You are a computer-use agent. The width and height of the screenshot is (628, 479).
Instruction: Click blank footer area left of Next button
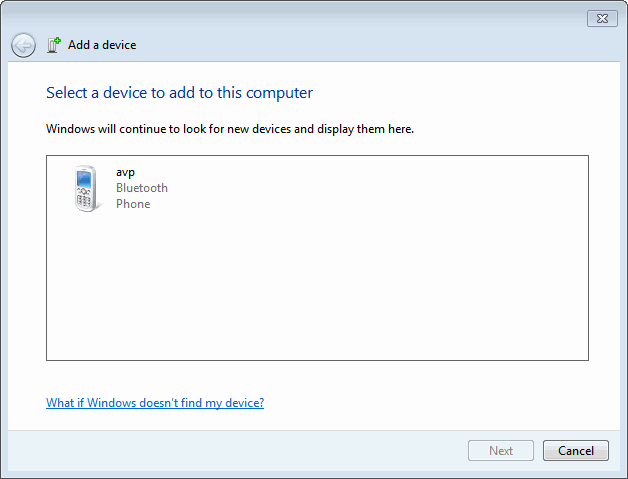(250, 451)
